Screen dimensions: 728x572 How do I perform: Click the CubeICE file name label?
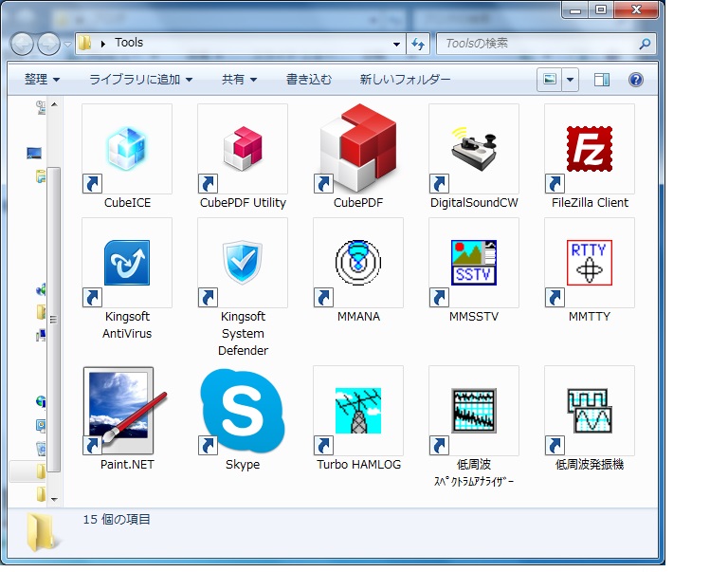coord(127,203)
